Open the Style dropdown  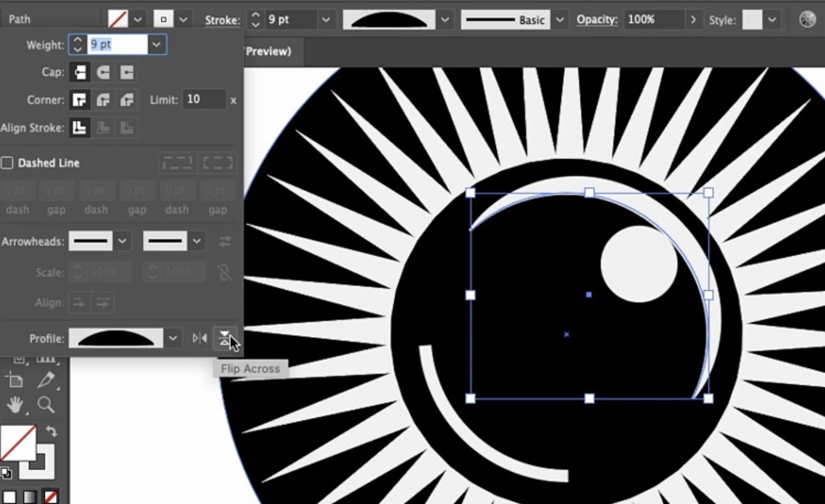coord(772,20)
